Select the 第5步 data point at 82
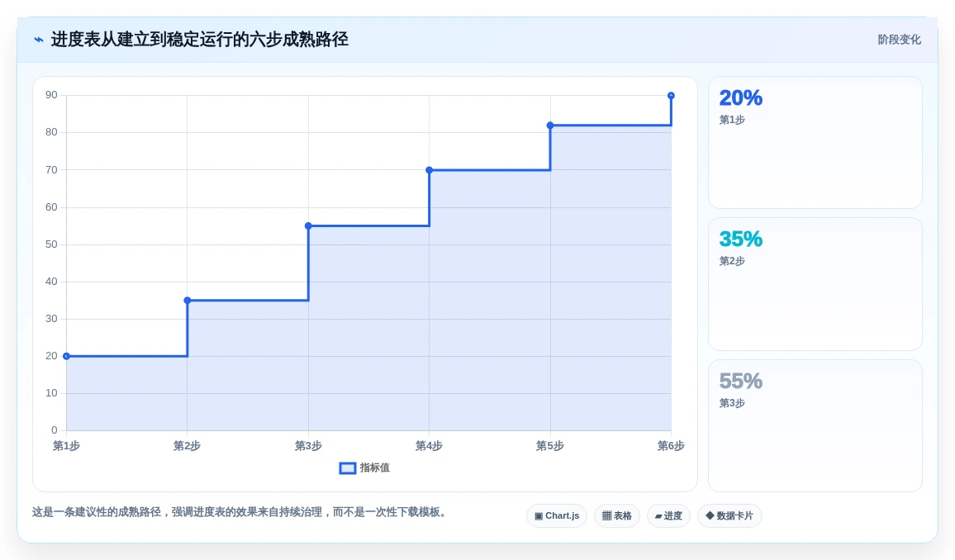The width and height of the screenshot is (955, 560). pos(550,126)
